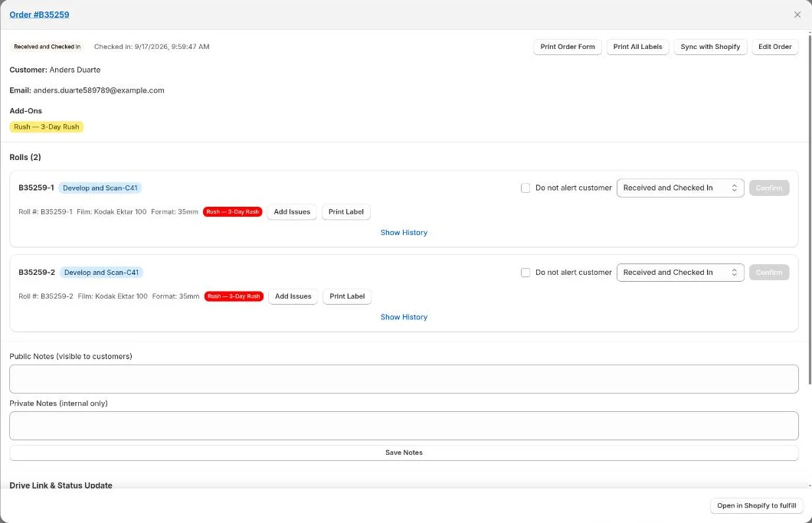Click the Print Order Form button
This screenshot has width=812, height=523.
pyautogui.click(x=568, y=47)
